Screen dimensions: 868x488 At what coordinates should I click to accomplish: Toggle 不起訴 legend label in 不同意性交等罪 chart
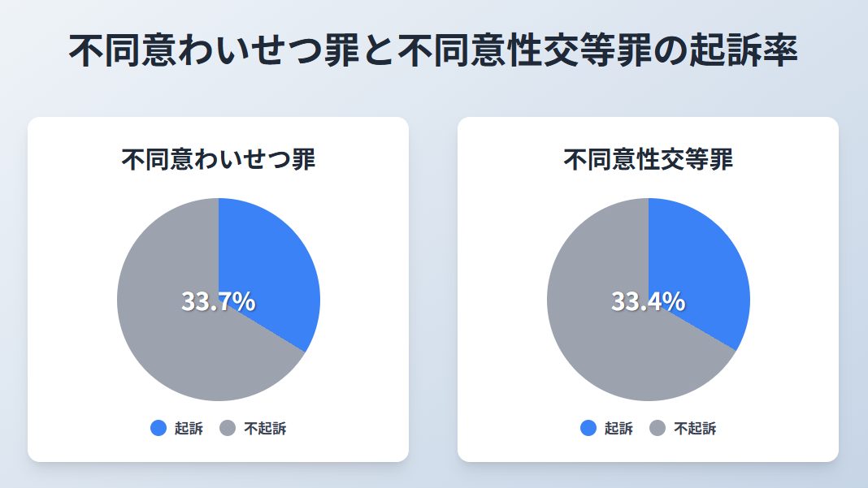point(695,428)
